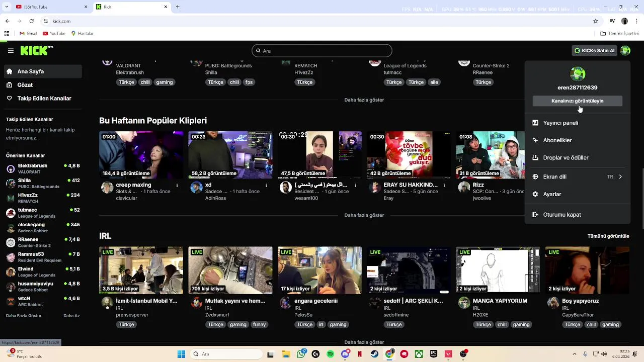This screenshot has width=644, height=362.
Task: Open Steam from the taskbar
Action: tap(375, 354)
